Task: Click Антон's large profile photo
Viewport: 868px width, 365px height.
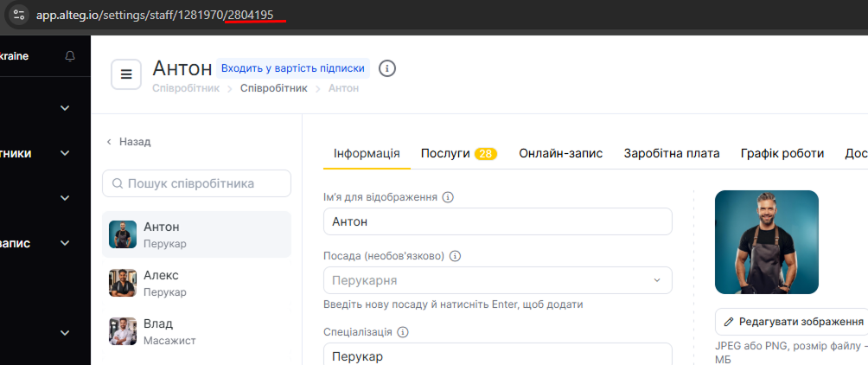Action: pos(766,242)
